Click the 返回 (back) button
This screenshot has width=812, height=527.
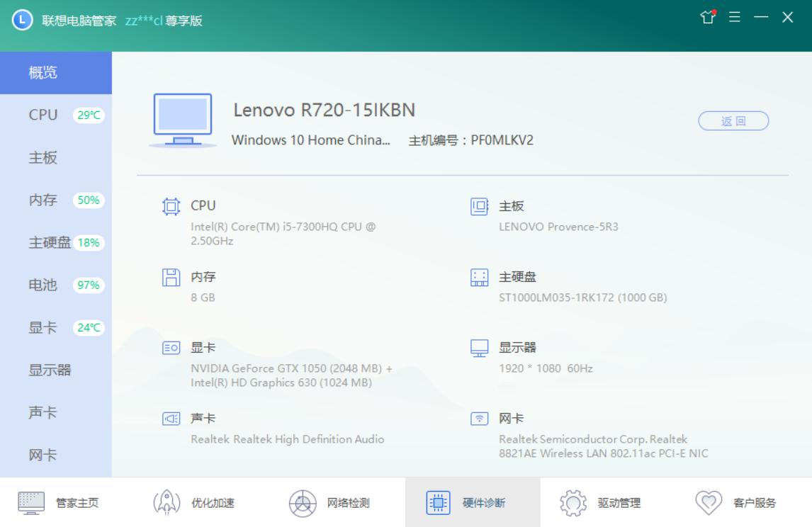tap(734, 120)
